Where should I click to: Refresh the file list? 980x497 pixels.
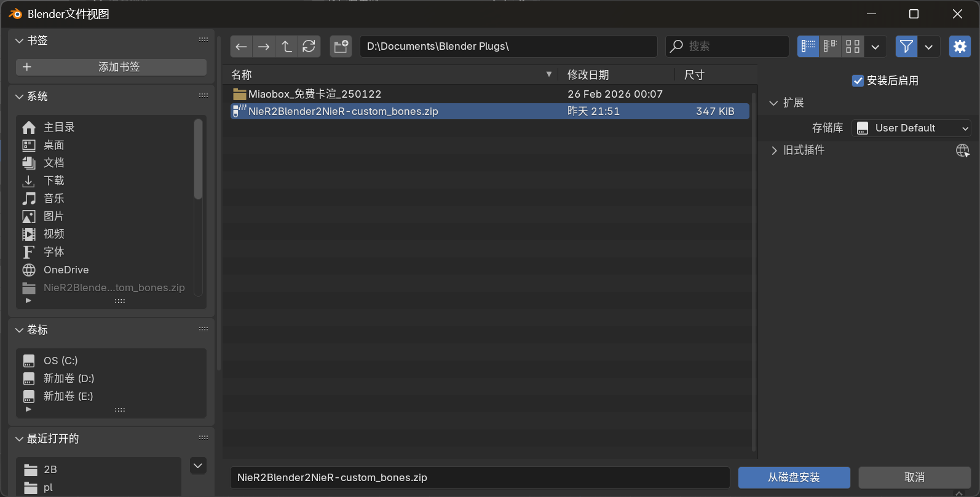[309, 47]
